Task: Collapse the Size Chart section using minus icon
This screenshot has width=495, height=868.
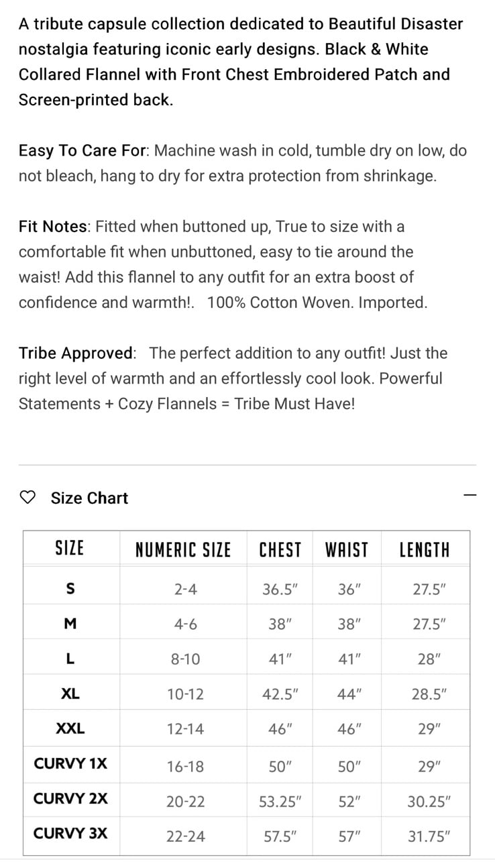Action: point(470,496)
